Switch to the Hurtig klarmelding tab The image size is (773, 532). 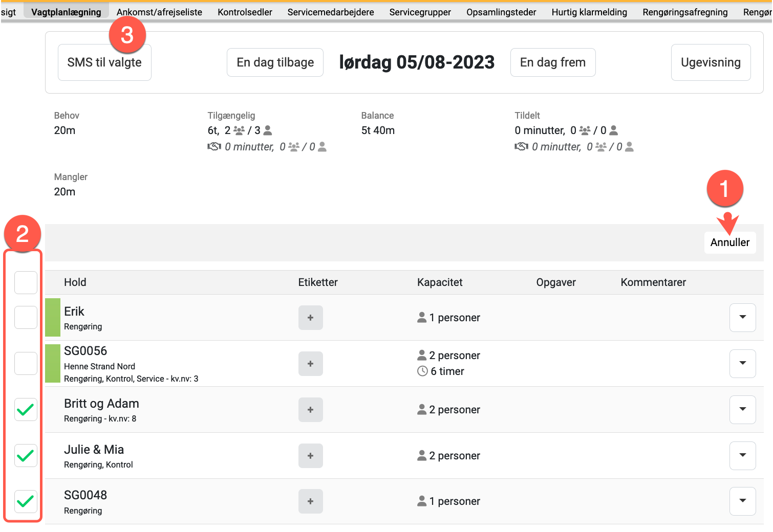point(589,12)
